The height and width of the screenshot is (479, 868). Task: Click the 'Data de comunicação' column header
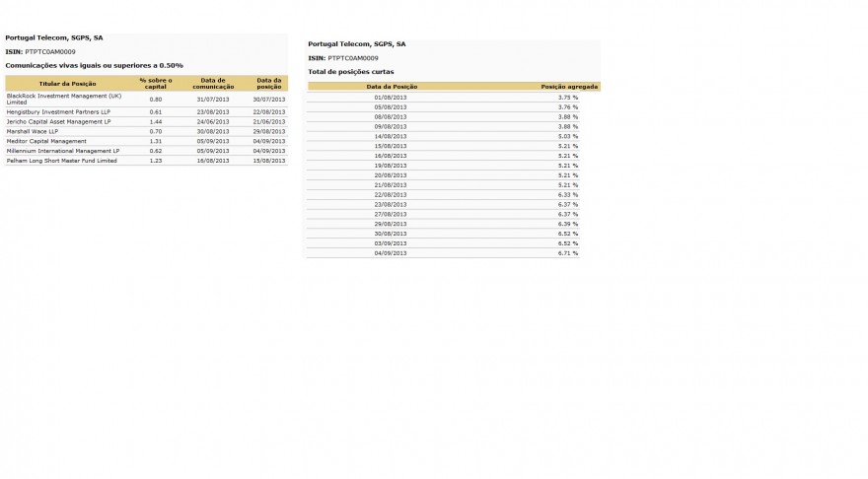tap(213, 84)
